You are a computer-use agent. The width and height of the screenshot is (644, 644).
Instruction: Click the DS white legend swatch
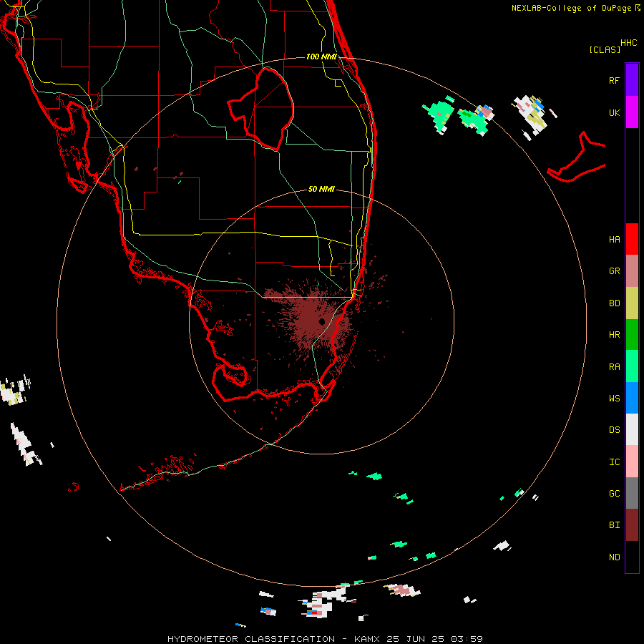coord(632,429)
